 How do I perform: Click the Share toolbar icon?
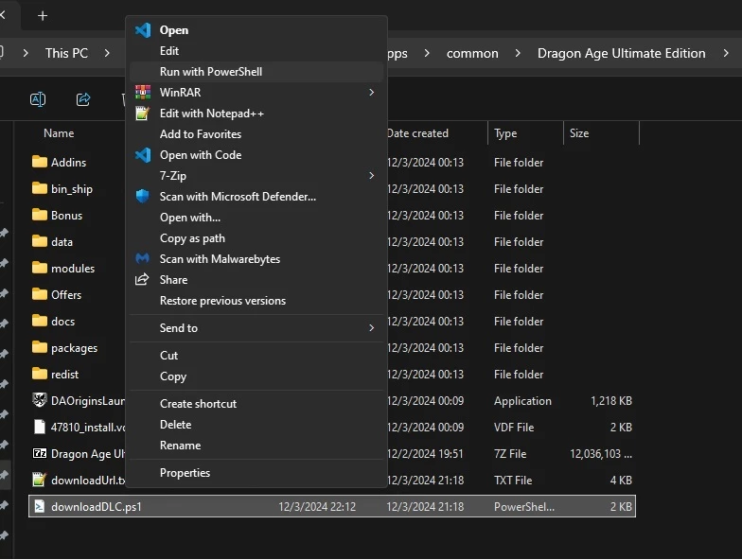pos(83,99)
